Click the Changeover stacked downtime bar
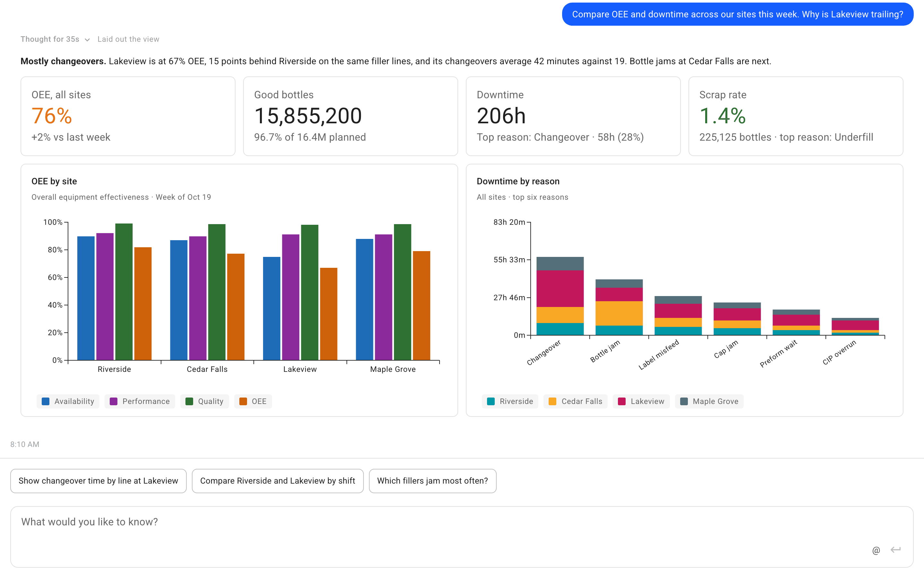Image resolution: width=924 pixels, height=578 pixels. pos(560,296)
